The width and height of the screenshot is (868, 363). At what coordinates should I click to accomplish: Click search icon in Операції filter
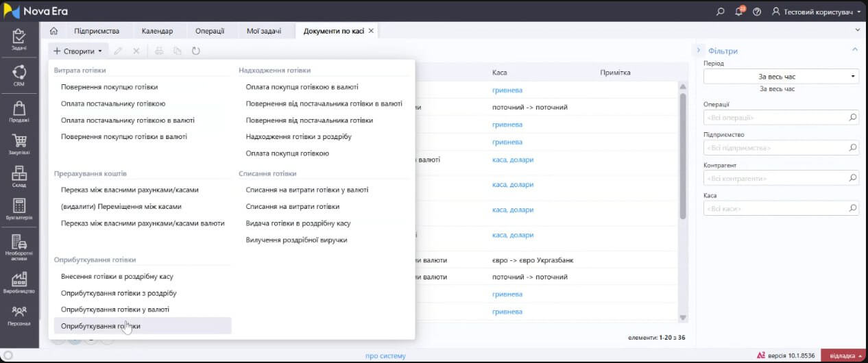coord(853,117)
